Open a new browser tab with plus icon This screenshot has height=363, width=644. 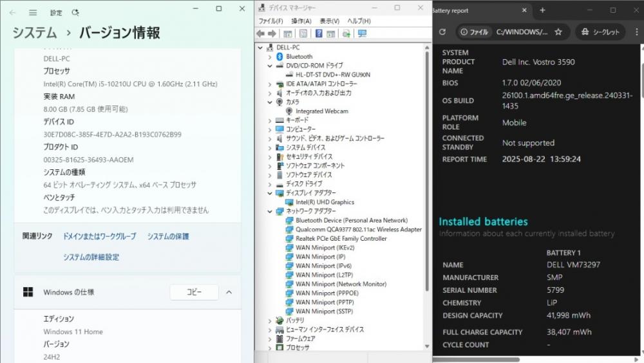[542, 10]
